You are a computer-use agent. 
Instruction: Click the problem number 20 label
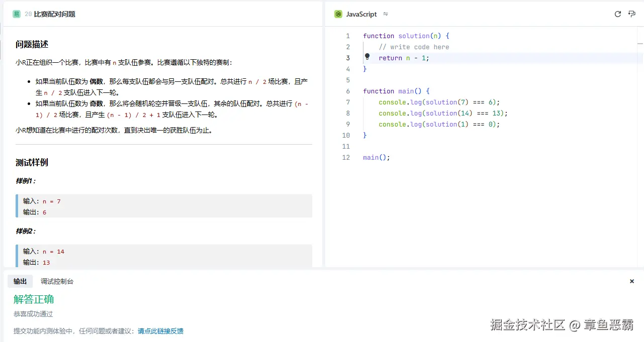pos(28,14)
